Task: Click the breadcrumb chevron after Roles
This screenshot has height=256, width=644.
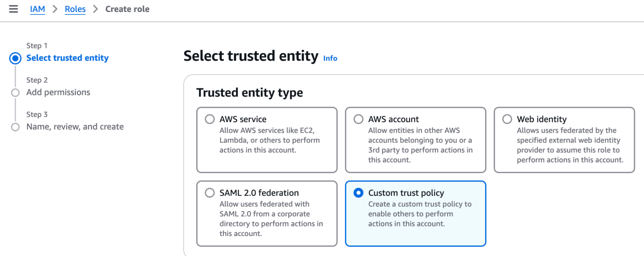Action: click(95, 9)
